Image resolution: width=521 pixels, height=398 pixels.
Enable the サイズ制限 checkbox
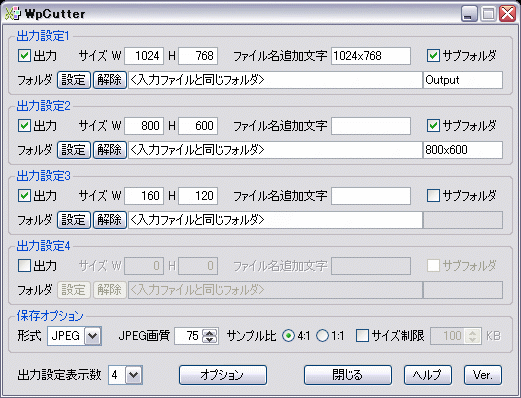tap(362, 336)
